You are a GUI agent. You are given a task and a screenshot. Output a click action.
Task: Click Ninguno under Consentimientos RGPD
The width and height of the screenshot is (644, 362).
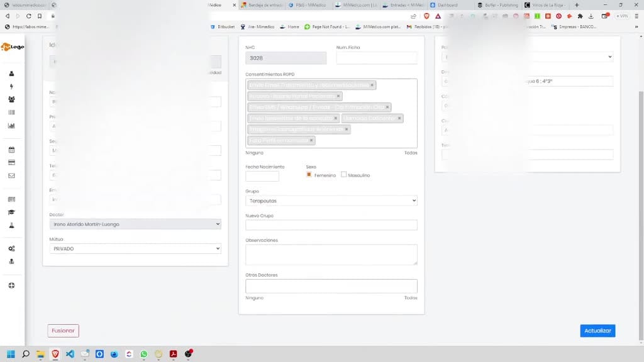pyautogui.click(x=254, y=153)
